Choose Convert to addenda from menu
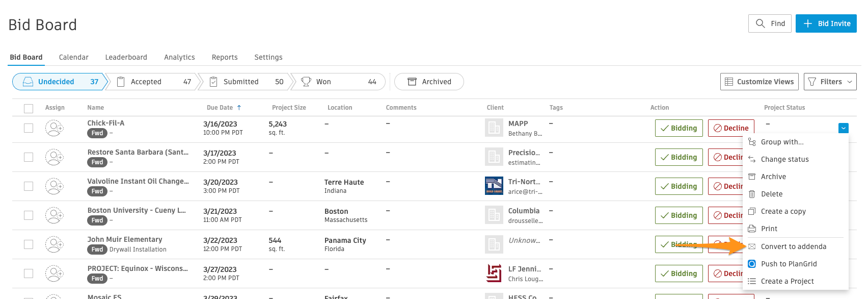 pos(793,246)
